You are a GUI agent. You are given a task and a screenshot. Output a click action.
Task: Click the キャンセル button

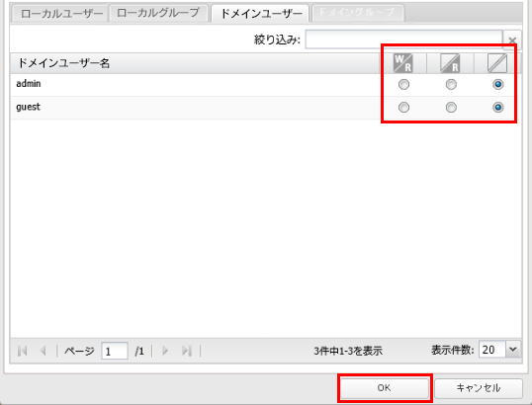coord(478,388)
